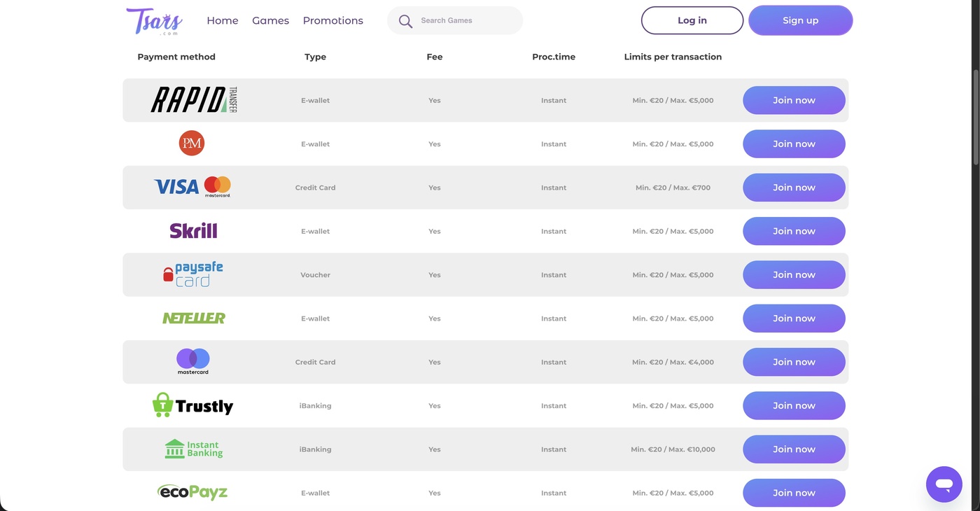Join now for Visa Mastercard

tap(794, 188)
